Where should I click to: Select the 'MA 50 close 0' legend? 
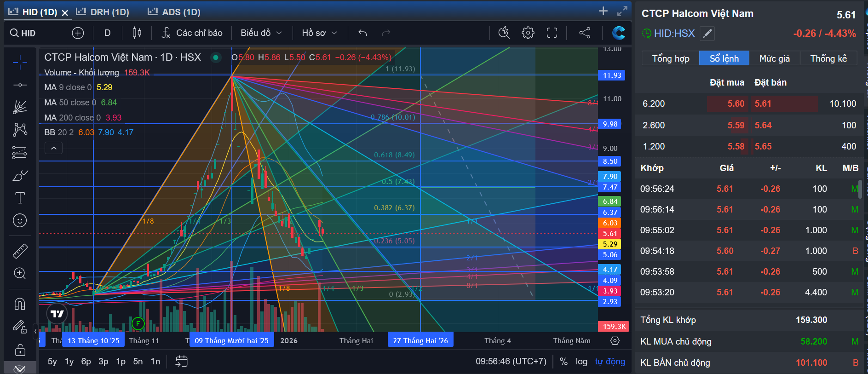pyautogui.click(x=70, y=103)
